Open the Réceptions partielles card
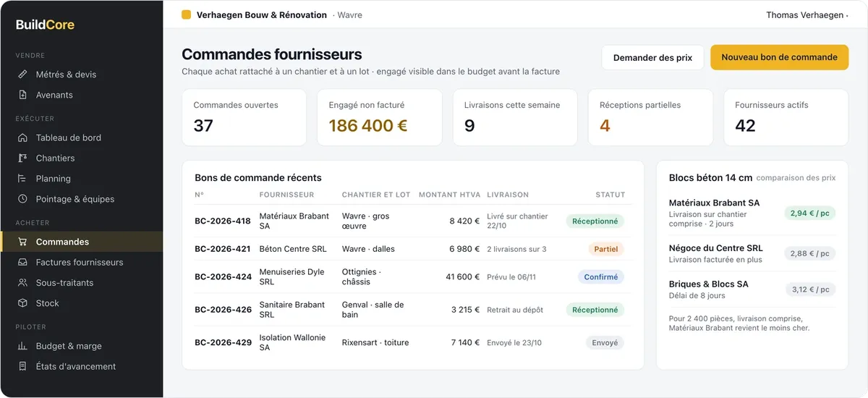The width and height of the screenshot is (868, 398). pyautogui.click(x=650, y=118)
